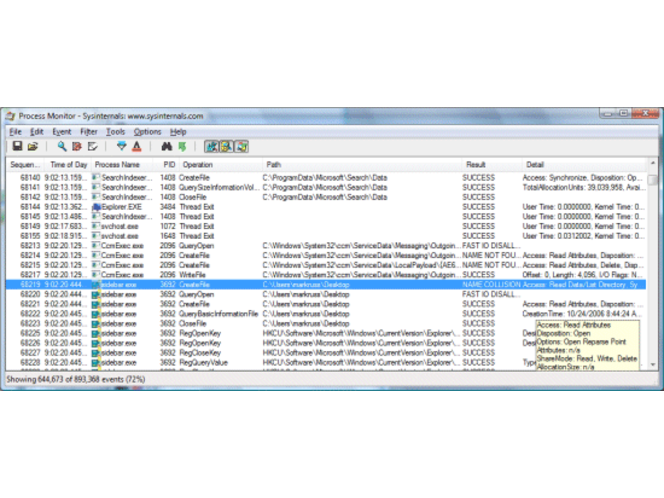
Task: Click the Time of Day column header
Action: point(69,164)
